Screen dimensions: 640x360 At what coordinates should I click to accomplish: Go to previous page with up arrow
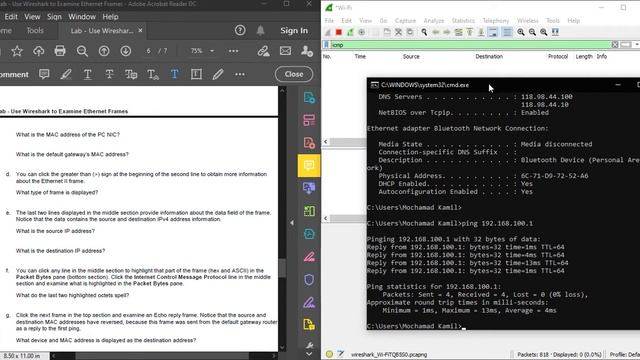[x=104, y=51]
